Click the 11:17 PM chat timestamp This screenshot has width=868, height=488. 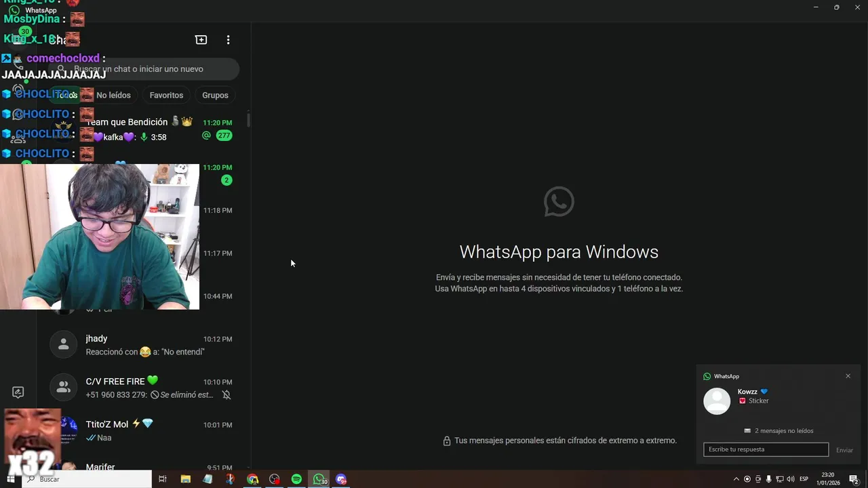click(218, 253)
